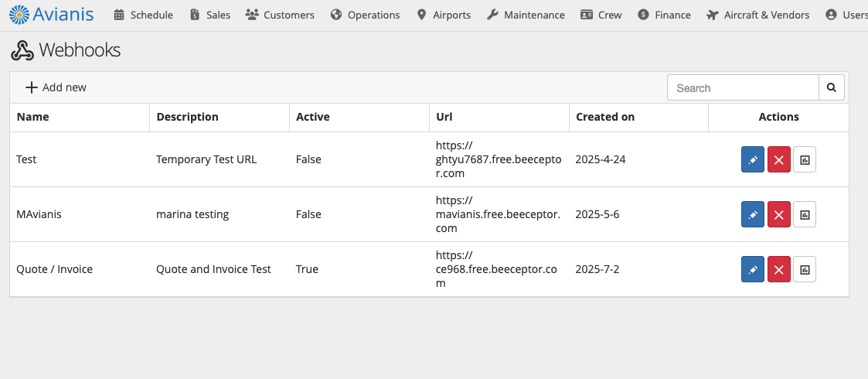This screenshot has width=868, height=379.
Task: Open the Schedule menu
Action: click(143, 15)
